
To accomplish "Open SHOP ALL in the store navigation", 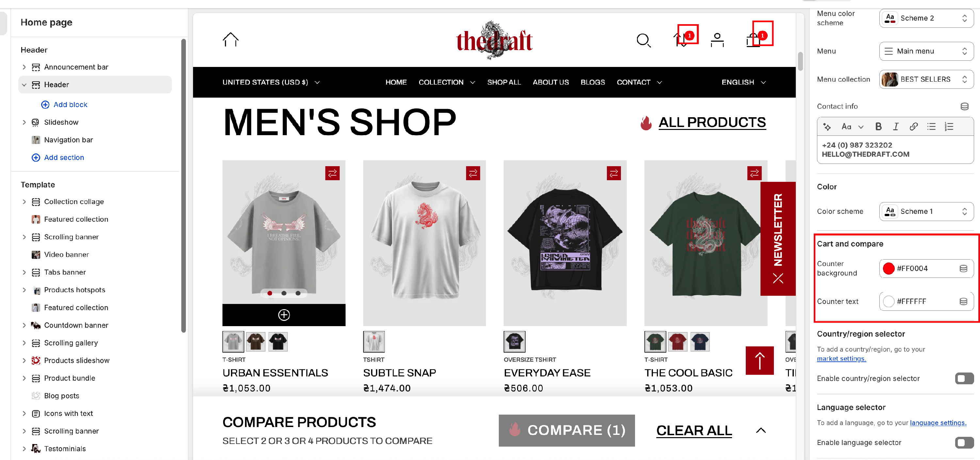I will pyautogui.click(x=504, y=83).
